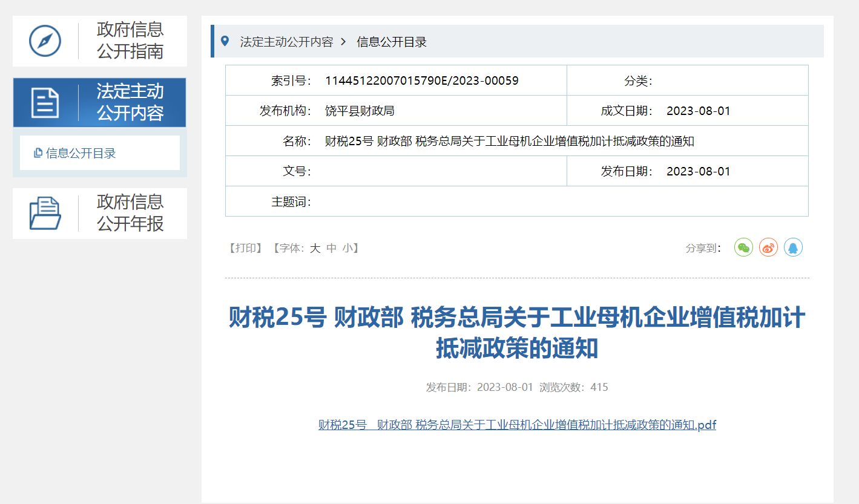Open the 财税25号 PDF attachment link
859x504 pixels.
pyautogui.click(x=517, y=425)
